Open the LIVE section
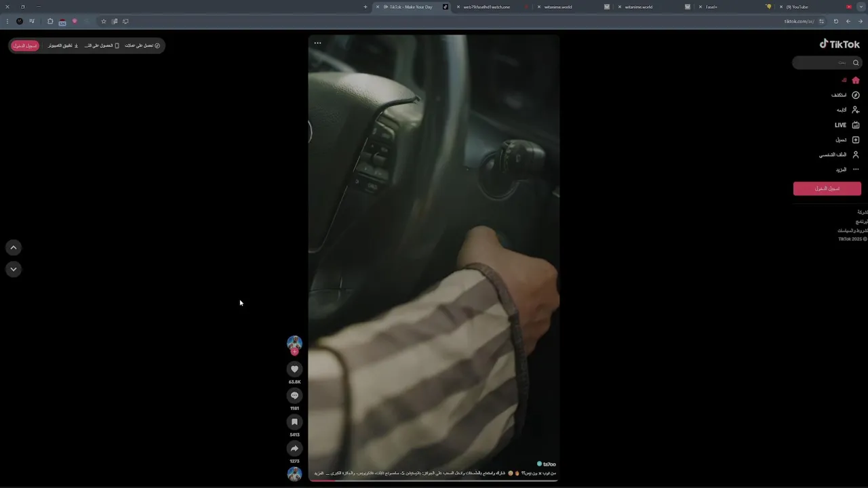Image resolution: width=868 pixels, height=488 pixels. click(847, 125)
